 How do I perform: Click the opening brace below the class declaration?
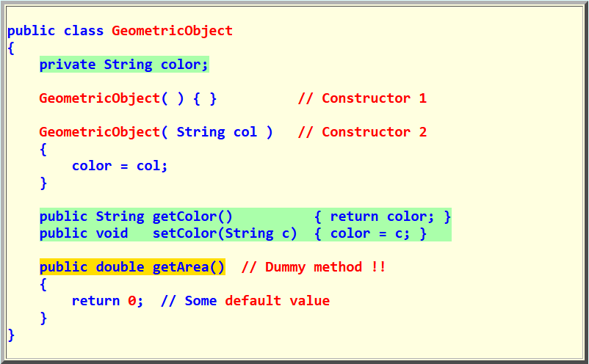click(11, 48)
